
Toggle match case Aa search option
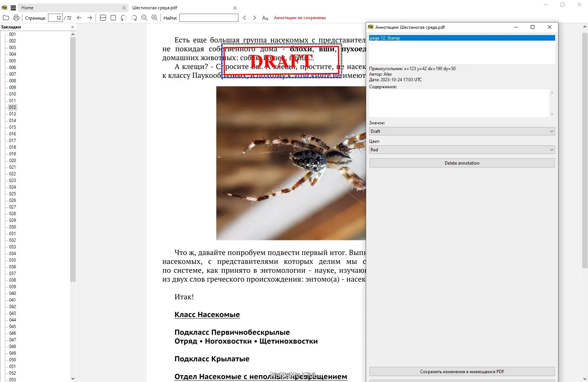pyautogui.click(x=265, y=18)
